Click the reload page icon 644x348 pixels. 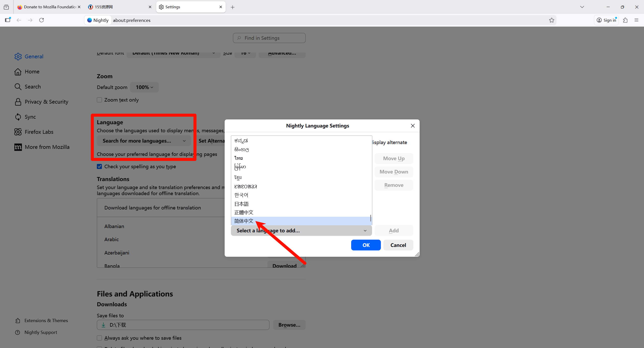42,20
